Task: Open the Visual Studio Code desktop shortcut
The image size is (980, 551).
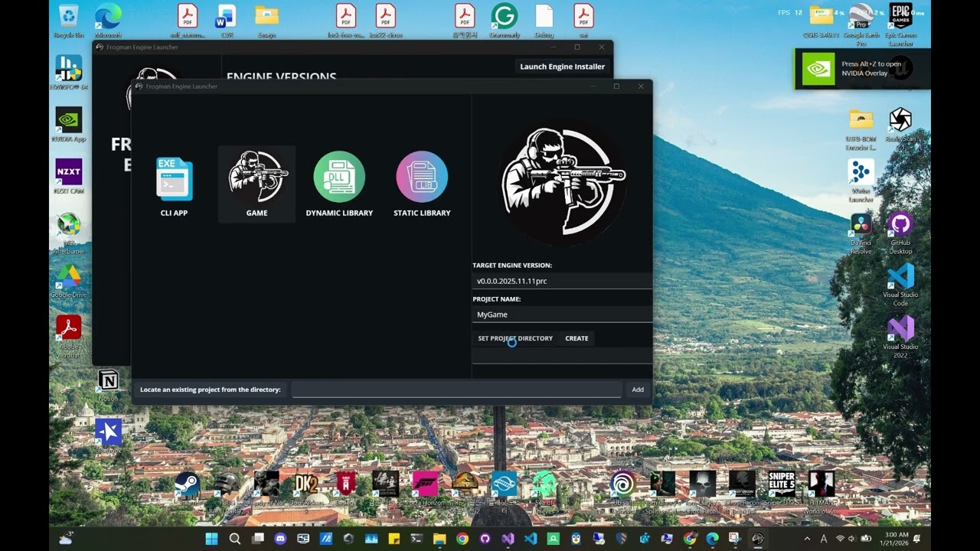Action: [x=900, y=285]
